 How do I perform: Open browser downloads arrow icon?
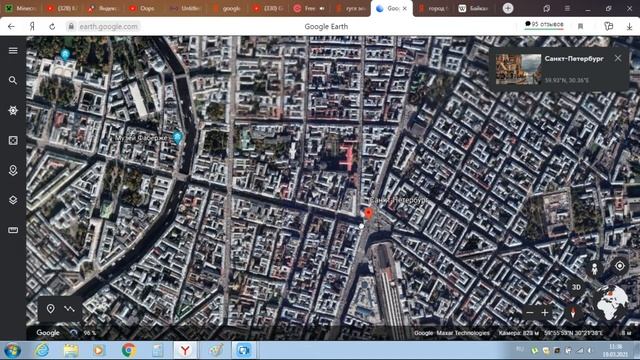coord(629,27)
